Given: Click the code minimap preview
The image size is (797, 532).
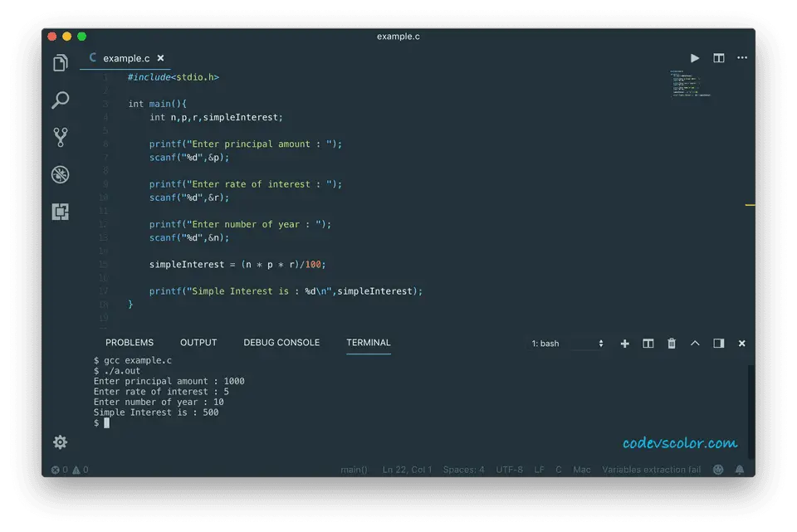Looking at the screenshot, I should pyautogui.click(x=690, y=84).
